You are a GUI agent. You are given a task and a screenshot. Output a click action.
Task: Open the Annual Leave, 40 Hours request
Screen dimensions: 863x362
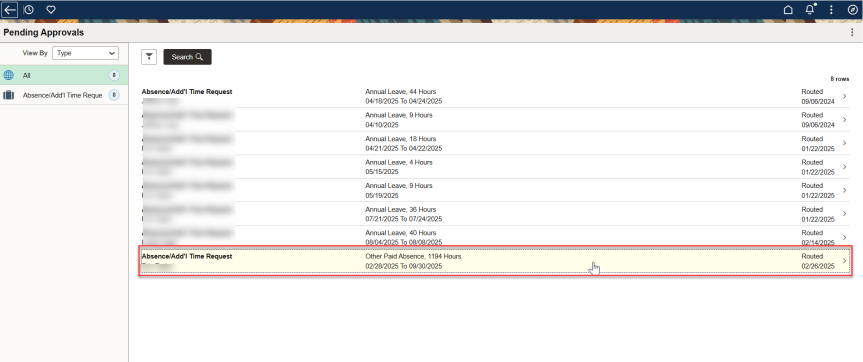[495, 238]
